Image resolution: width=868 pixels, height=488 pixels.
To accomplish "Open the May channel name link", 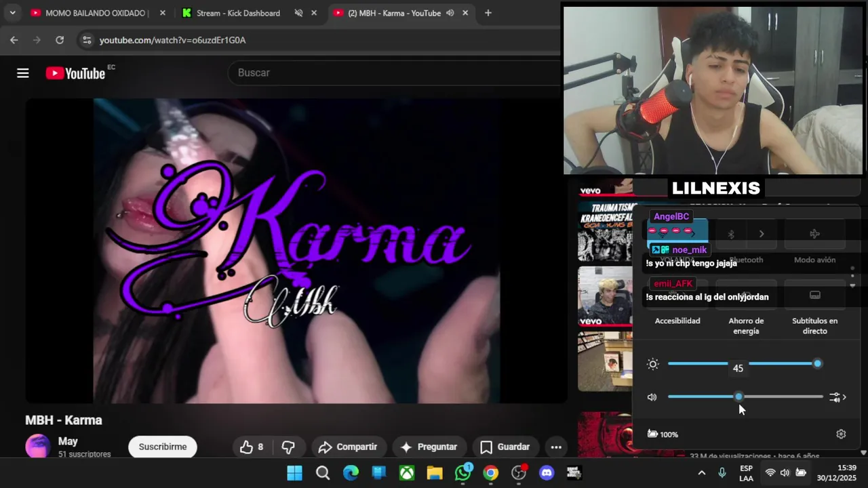I will coord(68,441).
